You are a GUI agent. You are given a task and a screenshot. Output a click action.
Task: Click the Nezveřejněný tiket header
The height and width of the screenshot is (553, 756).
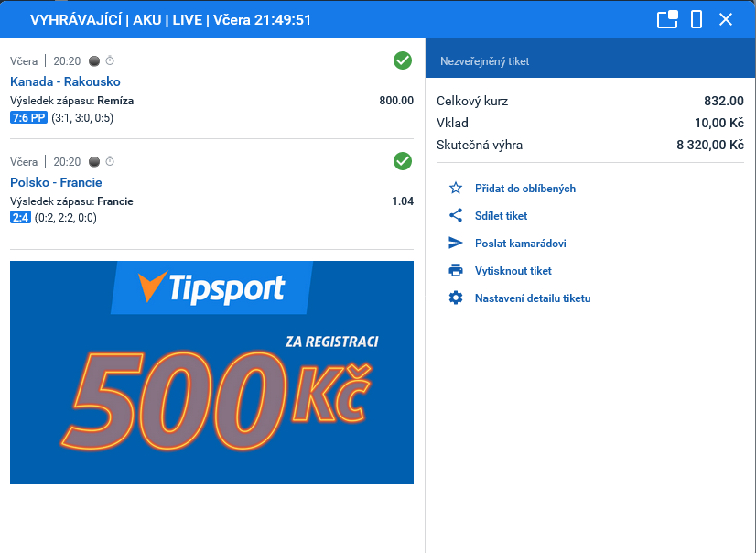(x=485, y=61)
